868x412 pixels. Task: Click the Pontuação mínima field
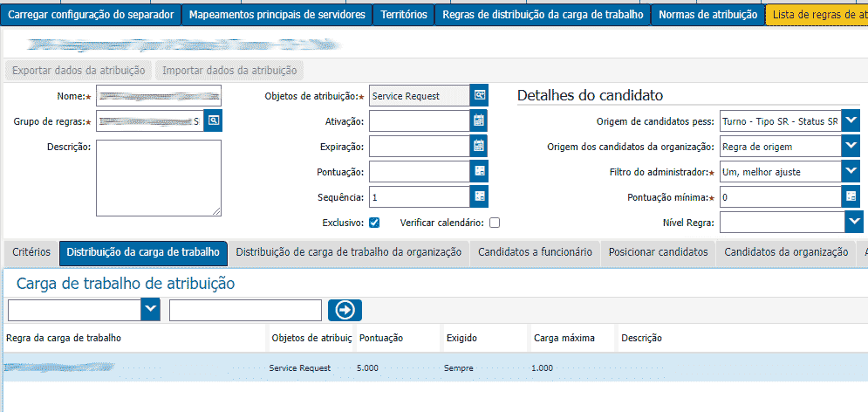tap(781, 196)
